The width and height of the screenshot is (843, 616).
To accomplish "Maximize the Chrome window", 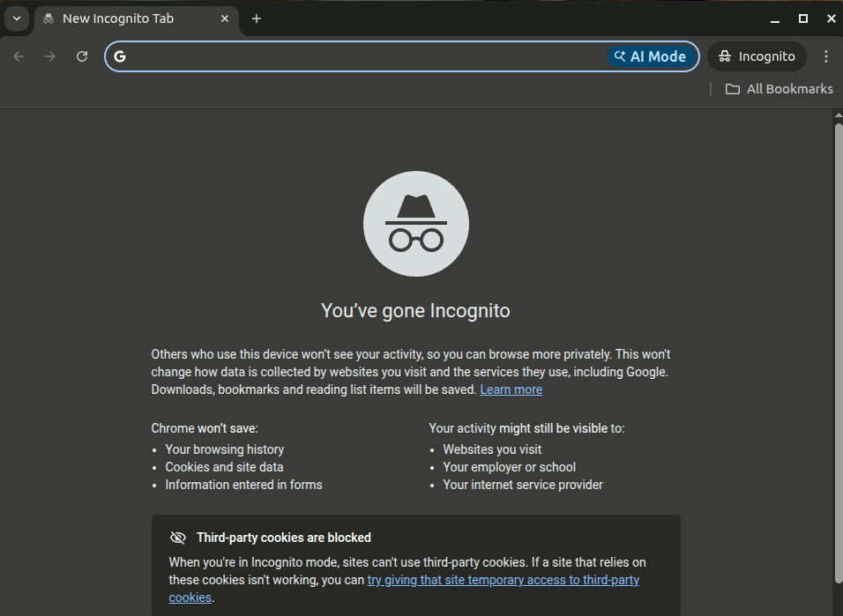I will tap(803, 19).
